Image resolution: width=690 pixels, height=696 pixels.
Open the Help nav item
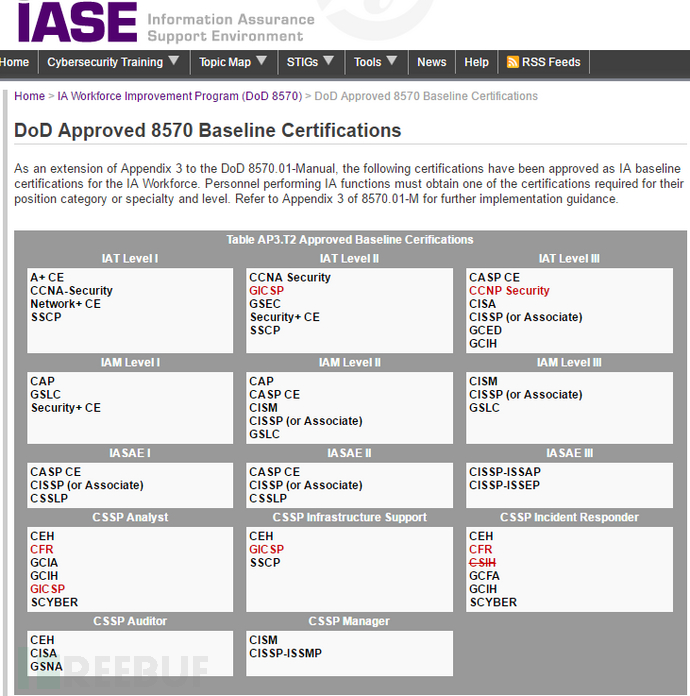[x=476, y=62]
